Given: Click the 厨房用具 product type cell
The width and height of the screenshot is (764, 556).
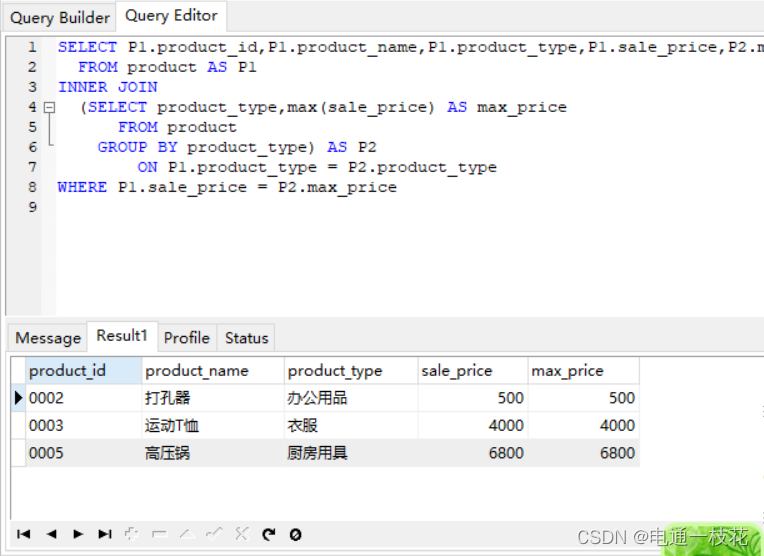Looking at the screenshot, I should click(351, 453).
